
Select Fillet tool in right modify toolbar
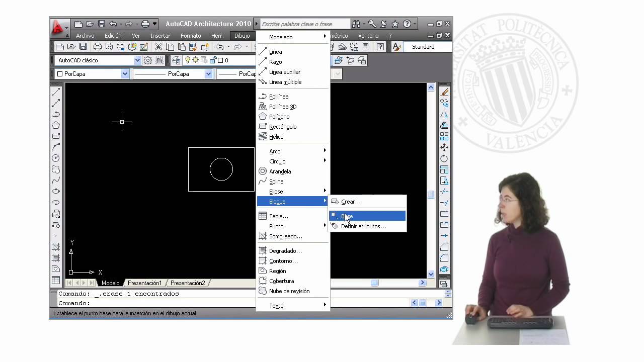(444, 258)
